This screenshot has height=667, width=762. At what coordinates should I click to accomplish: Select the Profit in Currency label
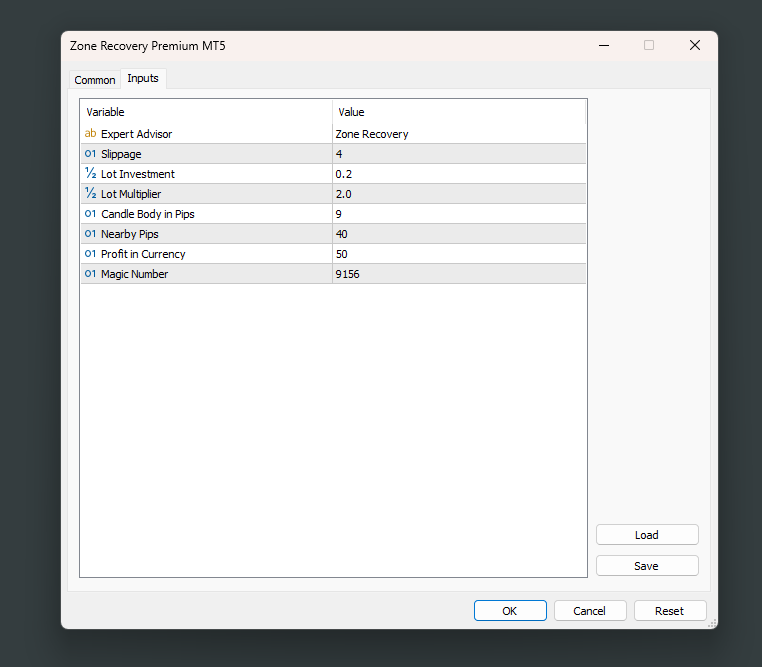pyautogui.click(x=143, y=254)
